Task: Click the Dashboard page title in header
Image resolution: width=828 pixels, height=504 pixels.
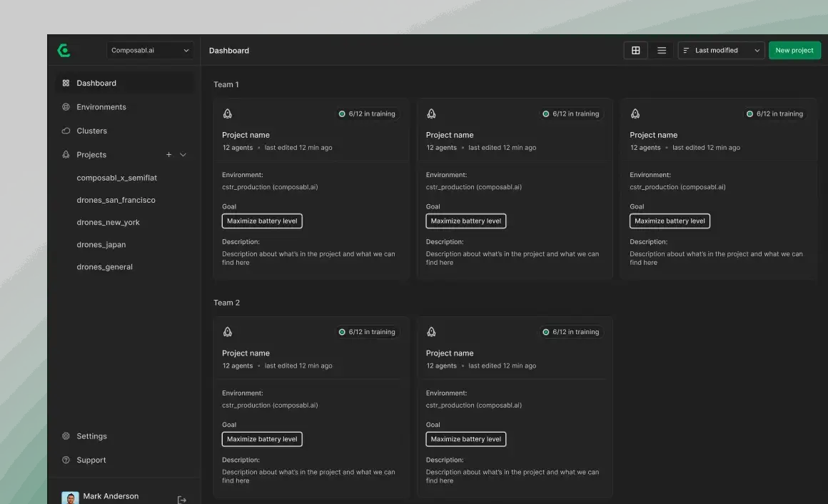Action: pyautogui.click(x=229, y=51)
